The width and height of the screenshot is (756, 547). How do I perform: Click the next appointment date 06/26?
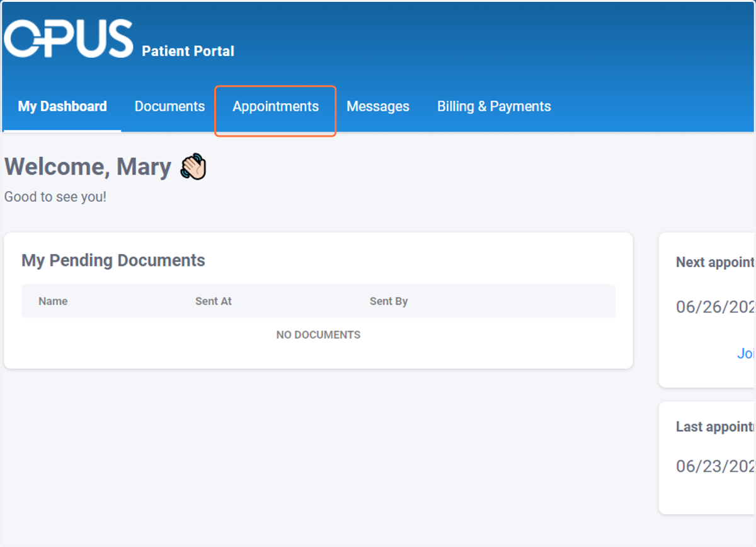tap(716, 307)
